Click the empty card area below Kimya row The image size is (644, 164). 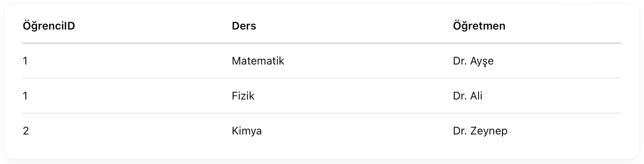[322, 152]
